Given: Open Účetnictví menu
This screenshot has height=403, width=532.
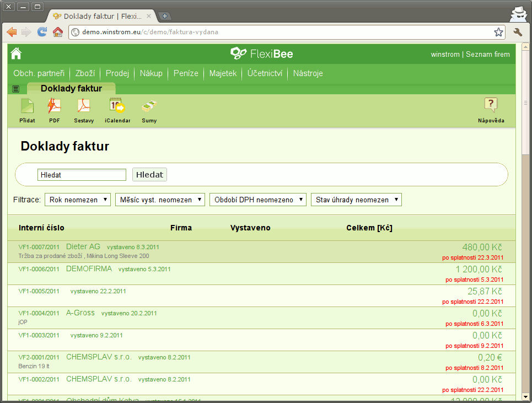Looking at the screenshot, I should coord(265,73).
